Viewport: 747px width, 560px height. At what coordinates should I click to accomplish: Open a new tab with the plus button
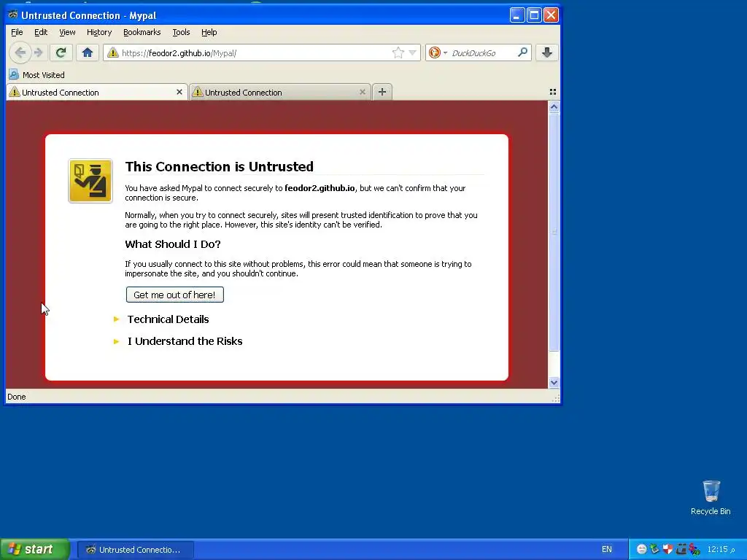click(x=382, y=92)
